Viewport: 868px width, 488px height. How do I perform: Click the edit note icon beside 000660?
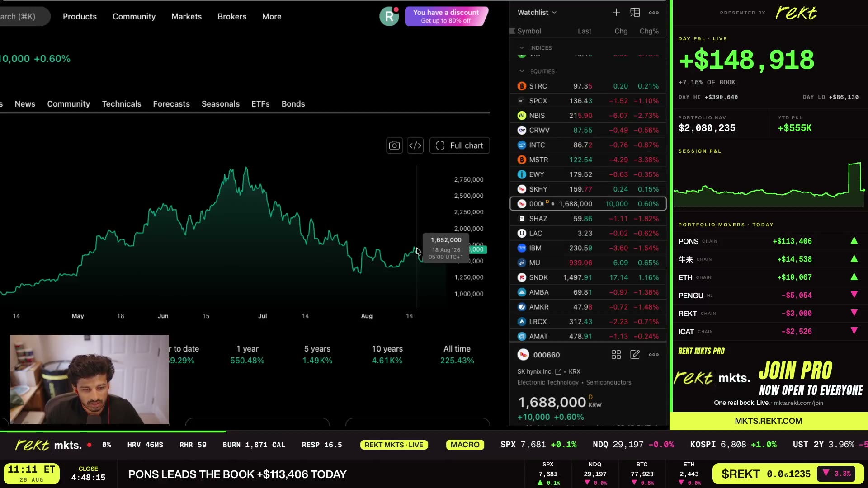635,355
